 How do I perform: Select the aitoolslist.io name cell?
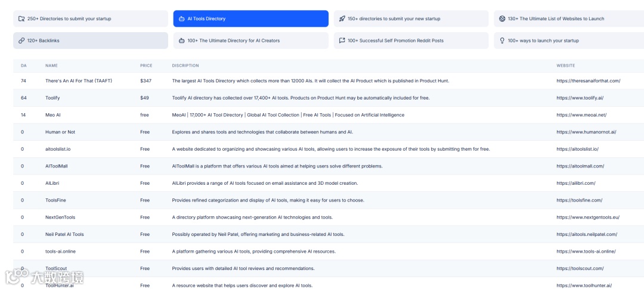point(58,149)
